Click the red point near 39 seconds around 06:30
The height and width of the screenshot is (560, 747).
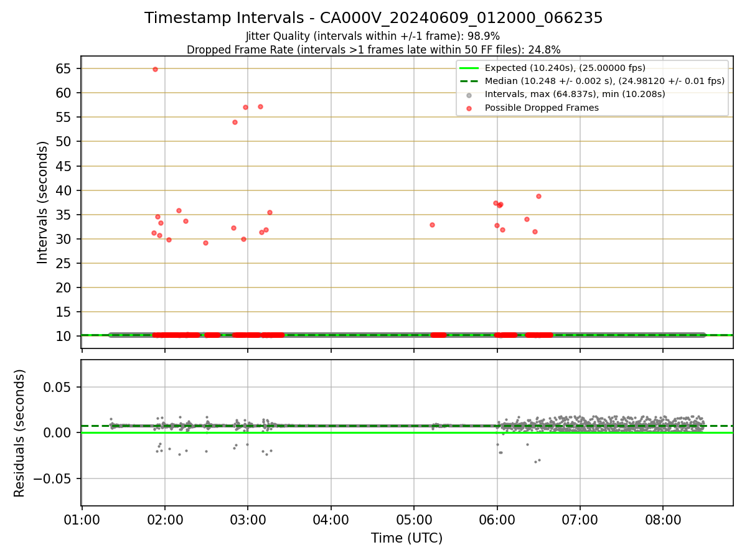pos(538,196)
